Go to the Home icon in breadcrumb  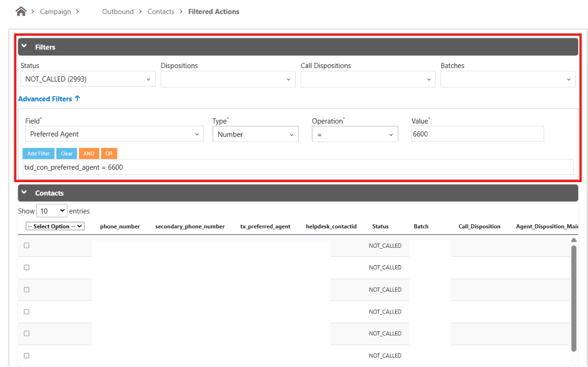pos(21,11)
